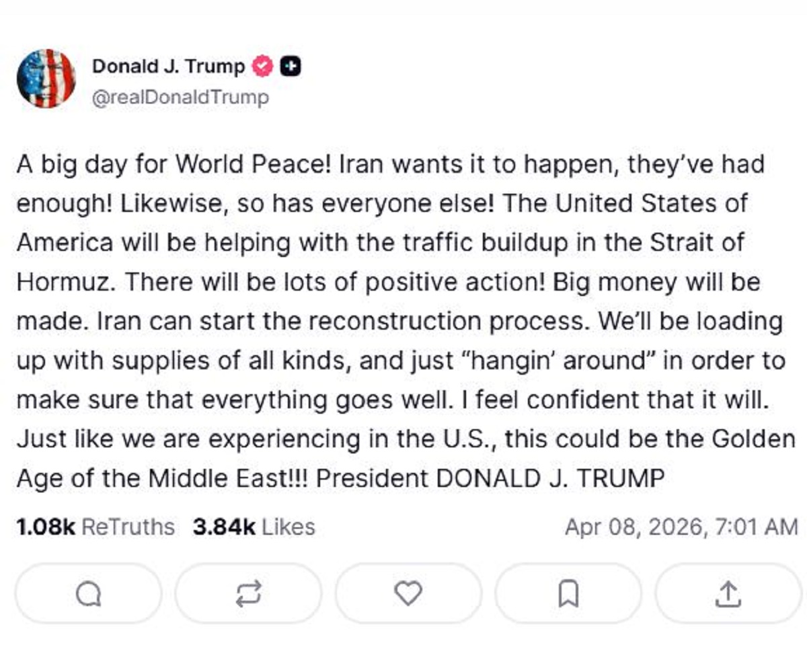The width and height of the screenshot is (807, 672).
Task: Click the heart icon under the post
Action: pos(408,593)
